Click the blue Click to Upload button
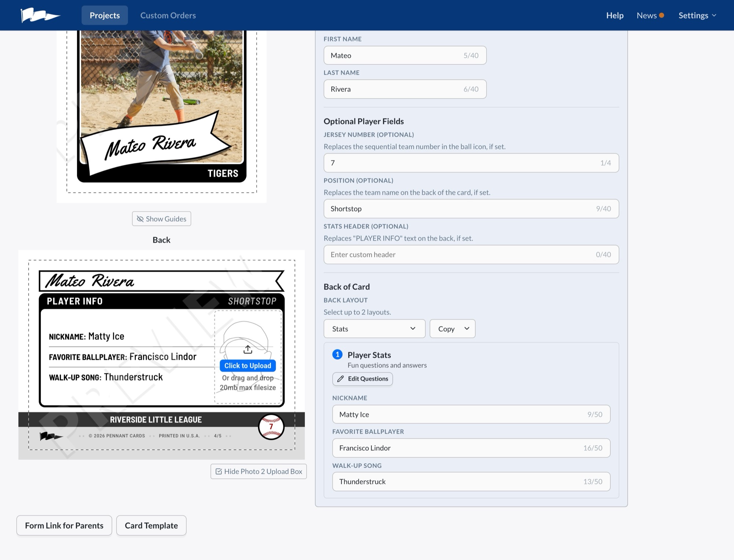The width and height of the screenshot is (734, 560). pos(248,366)
